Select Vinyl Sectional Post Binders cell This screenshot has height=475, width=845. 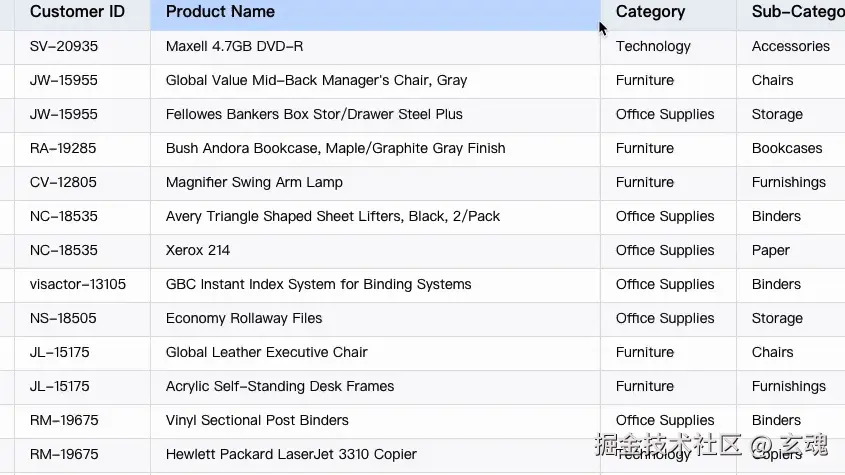pos(375,421)
